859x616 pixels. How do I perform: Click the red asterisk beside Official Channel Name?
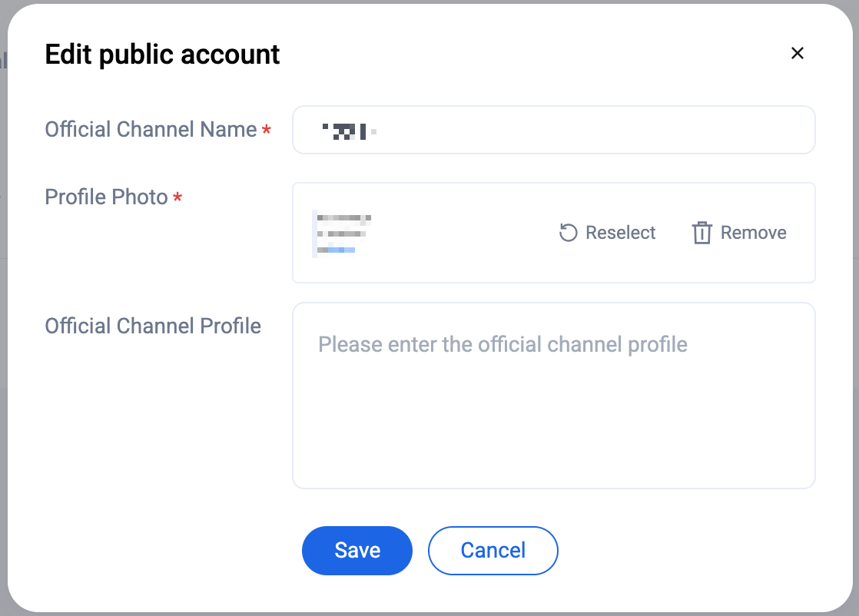point(267,131)
